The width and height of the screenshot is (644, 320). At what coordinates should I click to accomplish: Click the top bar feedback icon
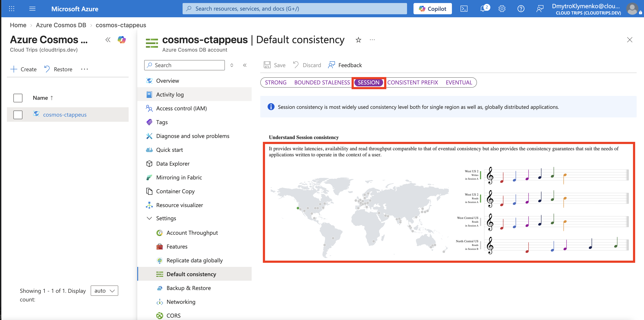[x=540, y=9]
